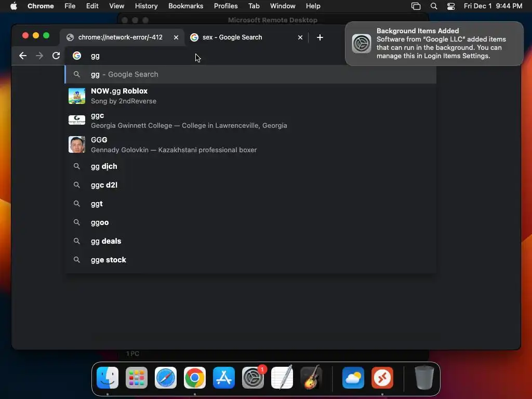Viewport: 532px width, 399px height.
Task: Open TextEdit from the Dock
Action: [x=282, y=378]
